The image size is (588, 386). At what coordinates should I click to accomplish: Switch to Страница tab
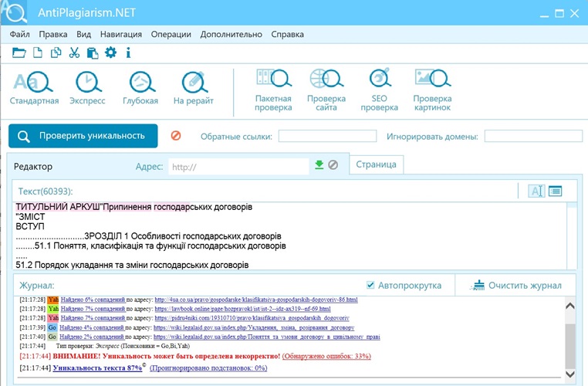point(376,164)
